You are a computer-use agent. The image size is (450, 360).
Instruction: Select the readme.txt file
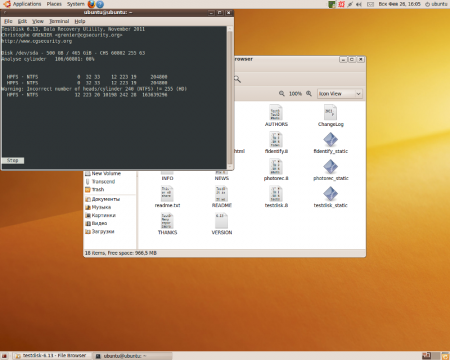coord(167,197)
